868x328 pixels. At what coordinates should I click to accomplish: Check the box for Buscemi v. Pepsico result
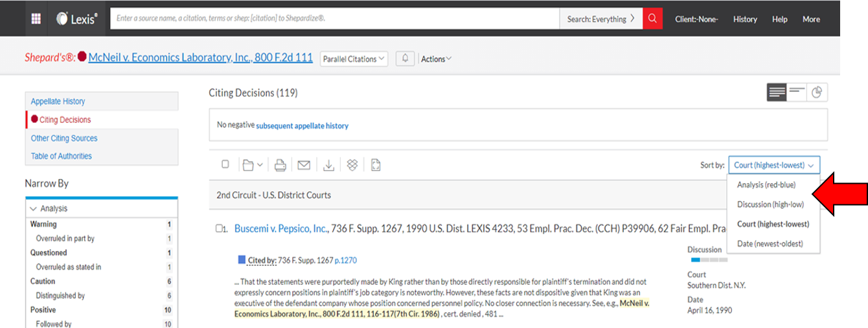pos(219,228)
